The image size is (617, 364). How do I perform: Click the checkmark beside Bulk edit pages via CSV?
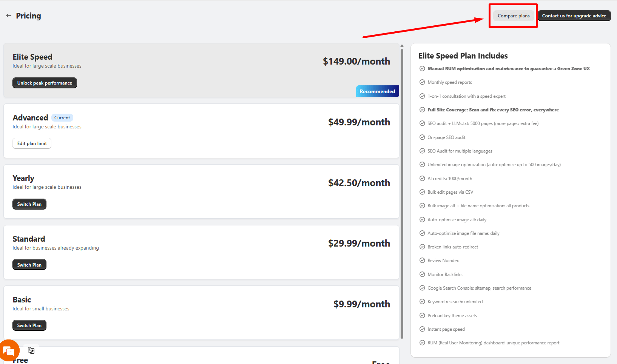coord(422,192)
